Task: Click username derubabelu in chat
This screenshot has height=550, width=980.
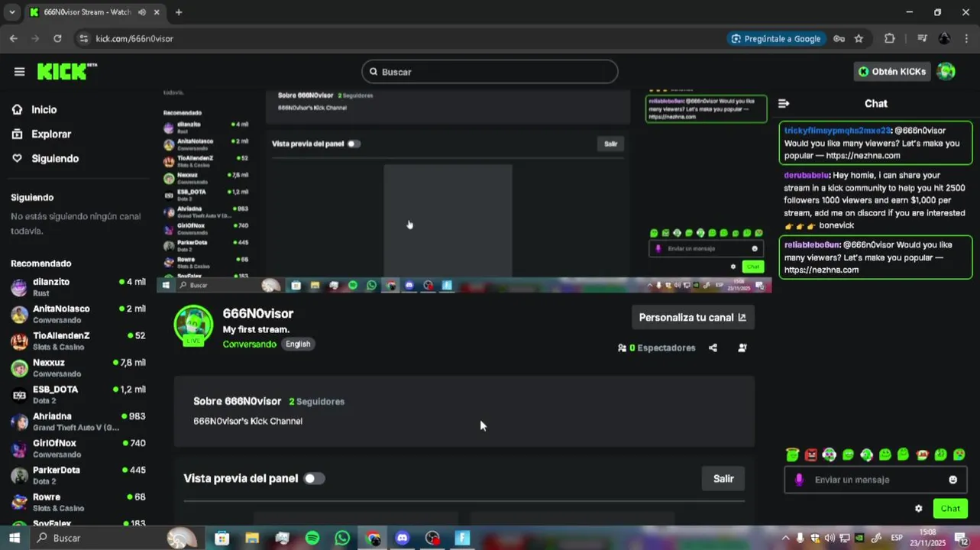Action: (807, 175)
